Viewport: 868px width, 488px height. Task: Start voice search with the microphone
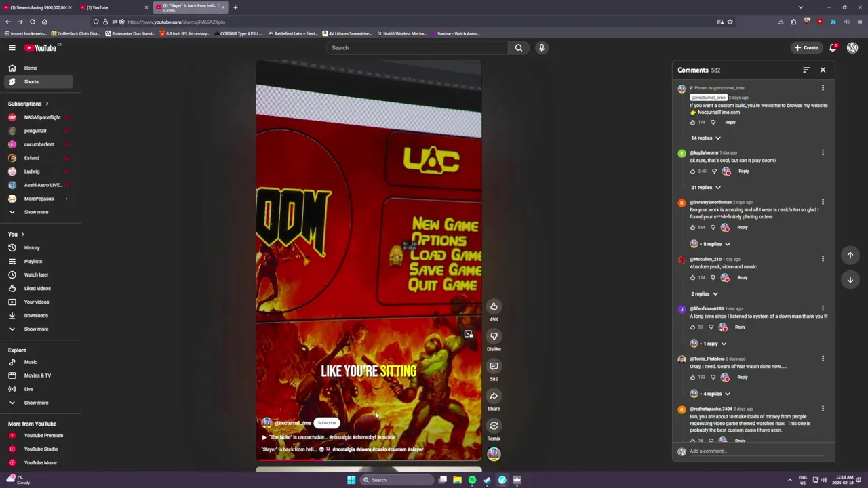(x=541, y=47)
